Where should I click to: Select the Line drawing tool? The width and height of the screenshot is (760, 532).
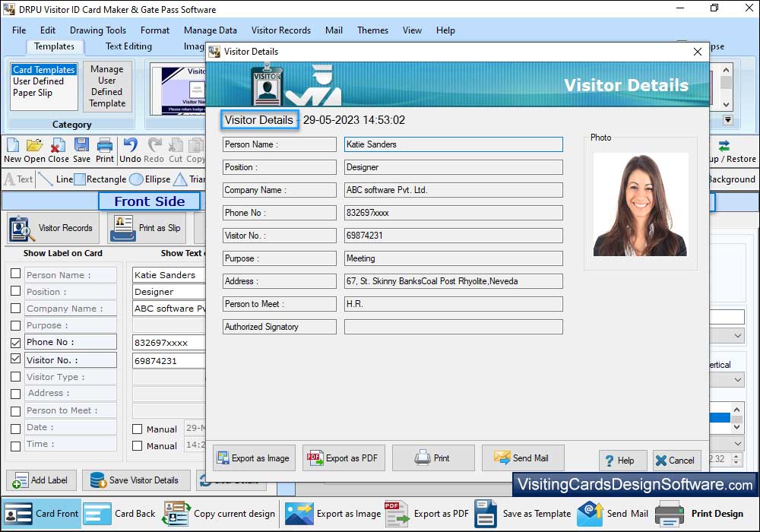pos(55,179)
